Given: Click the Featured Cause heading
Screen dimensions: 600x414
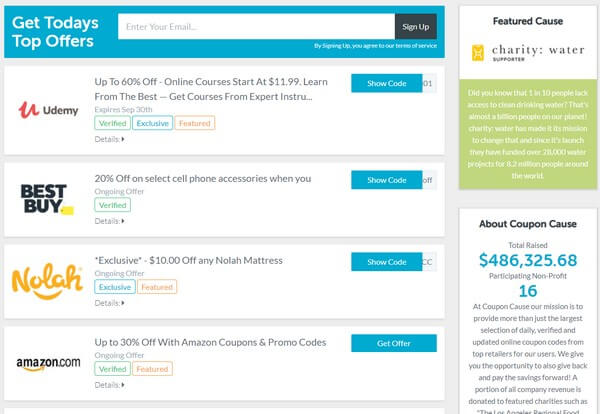Looking at the screenshot, I should pos(528,21).
